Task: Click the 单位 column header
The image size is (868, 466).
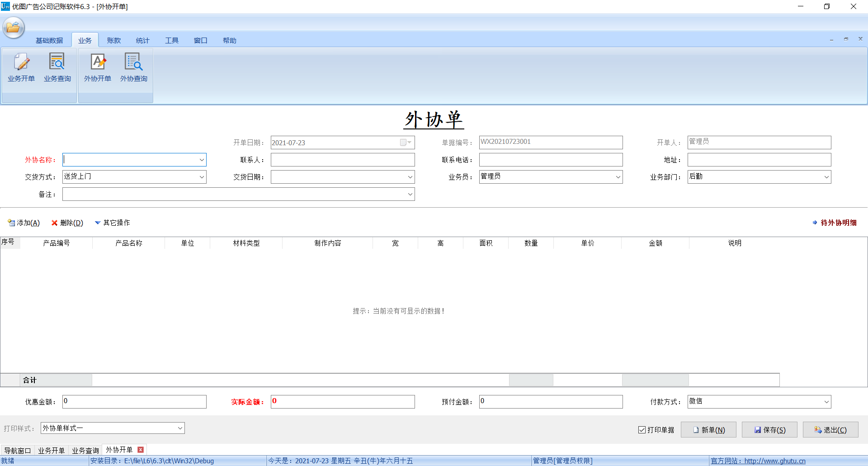Action: click(x=188, y=243)
